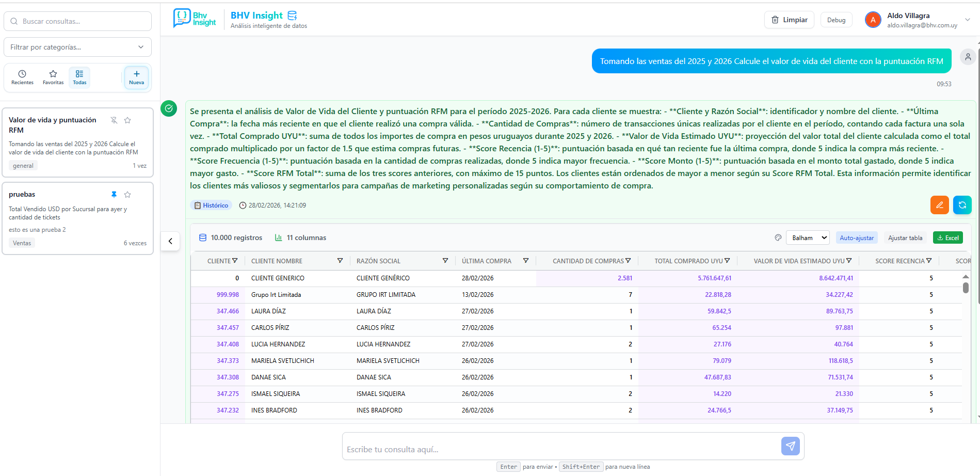This screenshot has width=980, height=476.
Task: Expand the Filtrar por categorías dropdown
Action: tap(77, 47)
